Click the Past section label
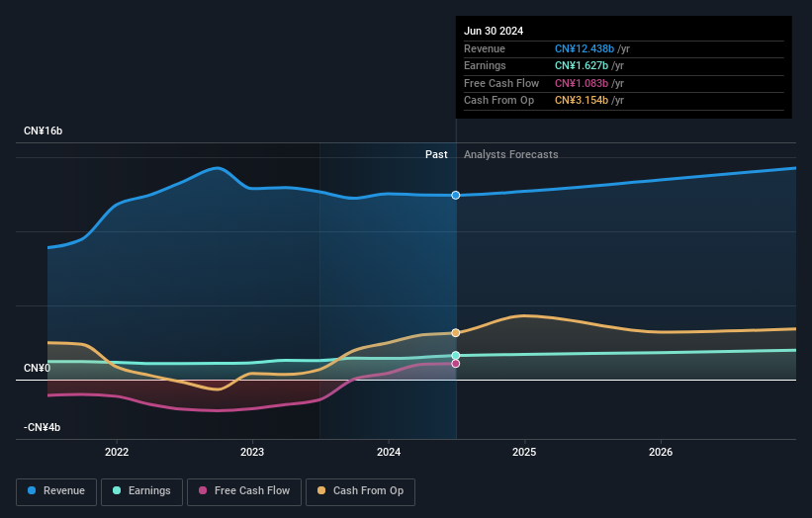The image size is (812, 518). point(436,154)
